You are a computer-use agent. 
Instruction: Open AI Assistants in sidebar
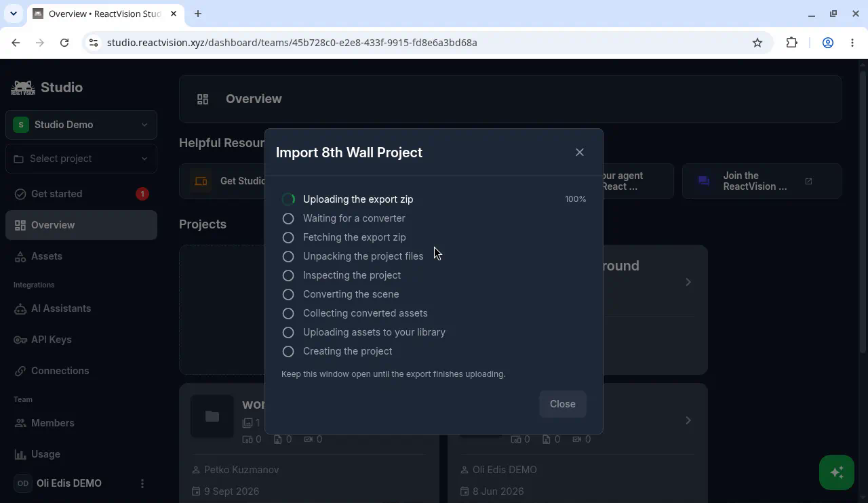[81, 308]
